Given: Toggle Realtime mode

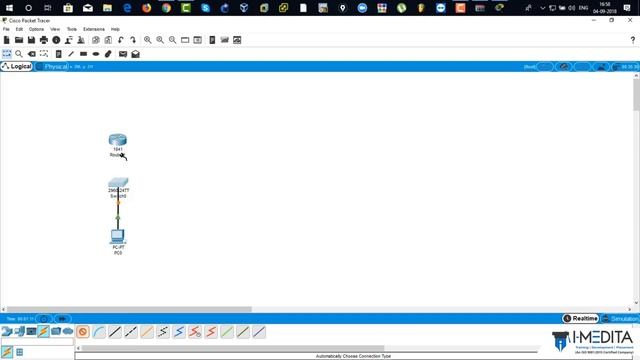Looking at the screenshot, I should click(x=580, y=318).
